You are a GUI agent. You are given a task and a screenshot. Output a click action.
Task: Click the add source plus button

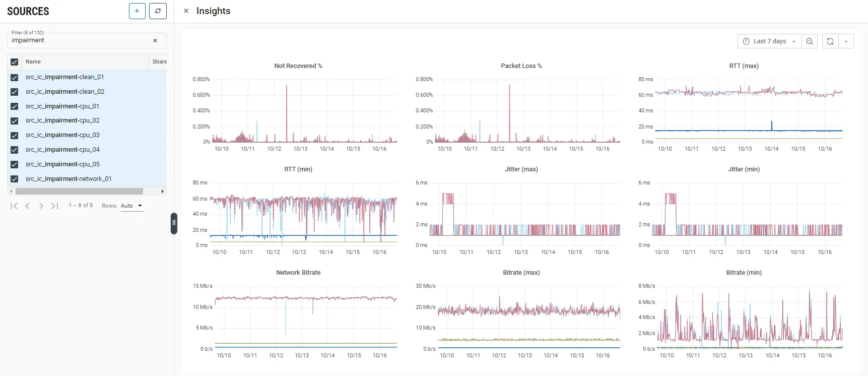137,11
